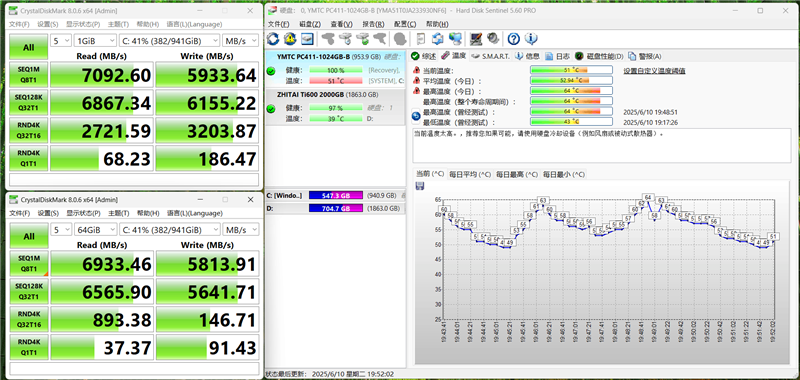Open MB/s unit dropdown in top CrystalDiskMark
800x380 pixels.
(x=241, y=41)
